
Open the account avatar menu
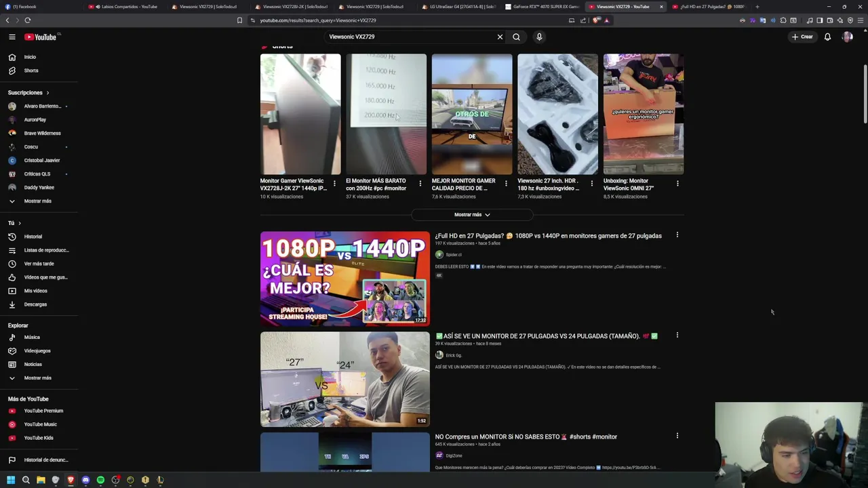(847, 37)
